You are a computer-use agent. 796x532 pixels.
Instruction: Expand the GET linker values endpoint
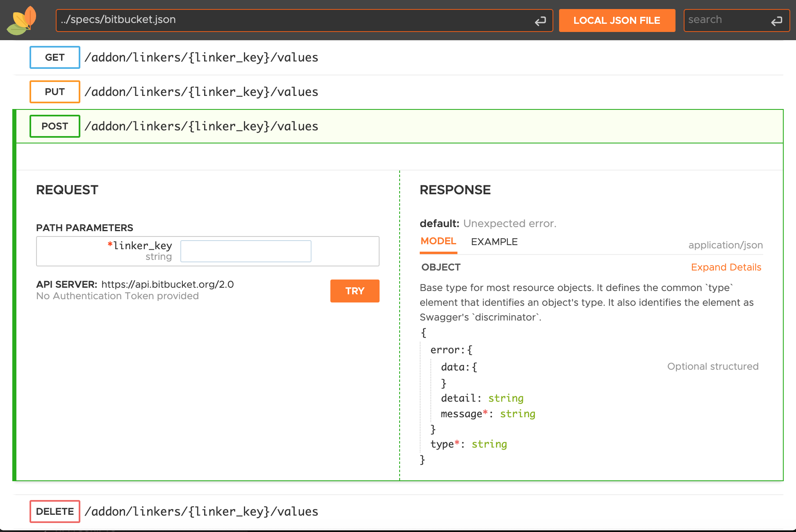(201, 57)
